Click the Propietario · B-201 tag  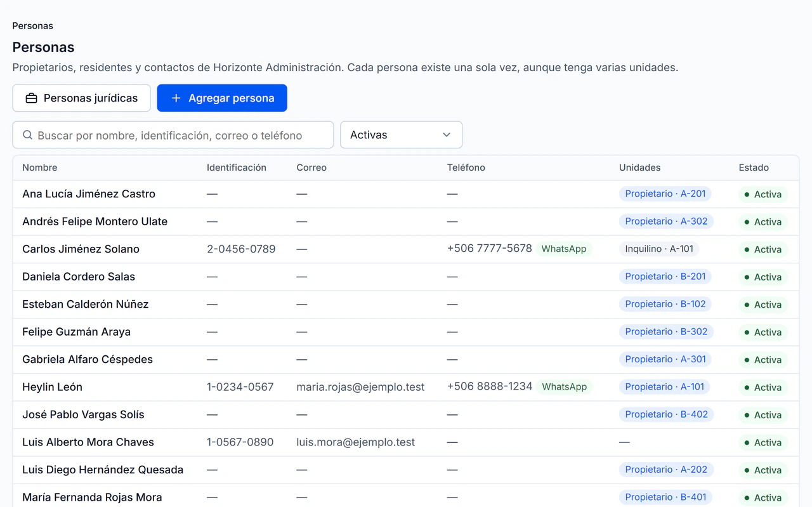(665, 277)
